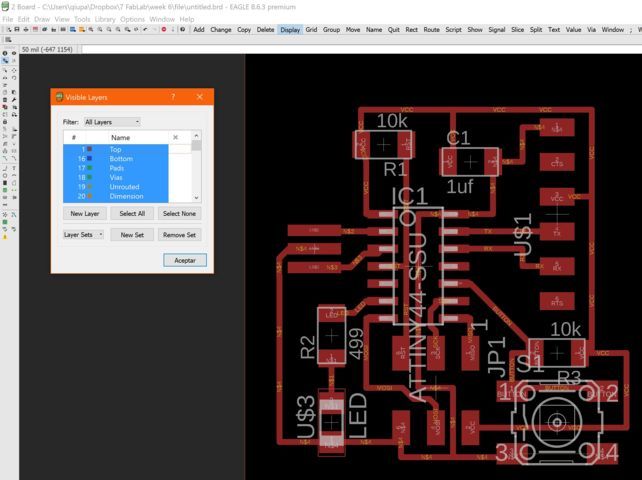Select the Delete trash tool
Image resolution: width=642 pixels, height=480 pixels.
pyautogui.click(x=5, y=100)
